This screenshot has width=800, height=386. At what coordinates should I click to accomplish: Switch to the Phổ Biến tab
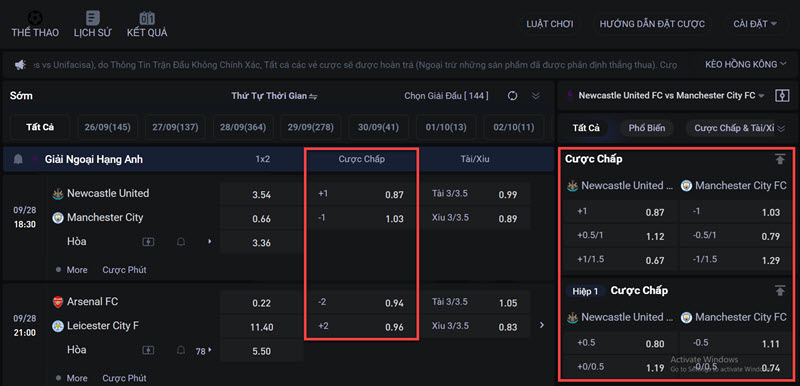click(646, 128)
